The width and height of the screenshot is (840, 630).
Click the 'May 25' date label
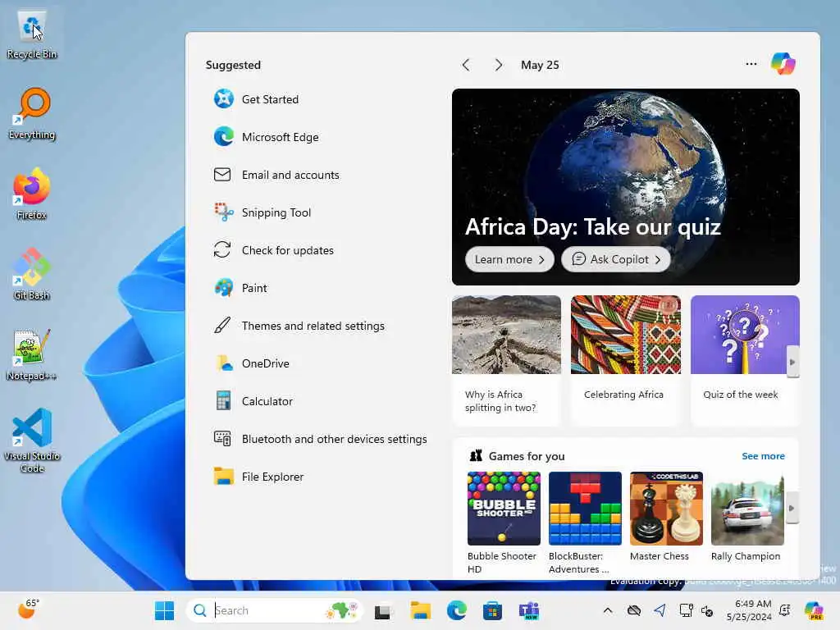pos(540,65)
